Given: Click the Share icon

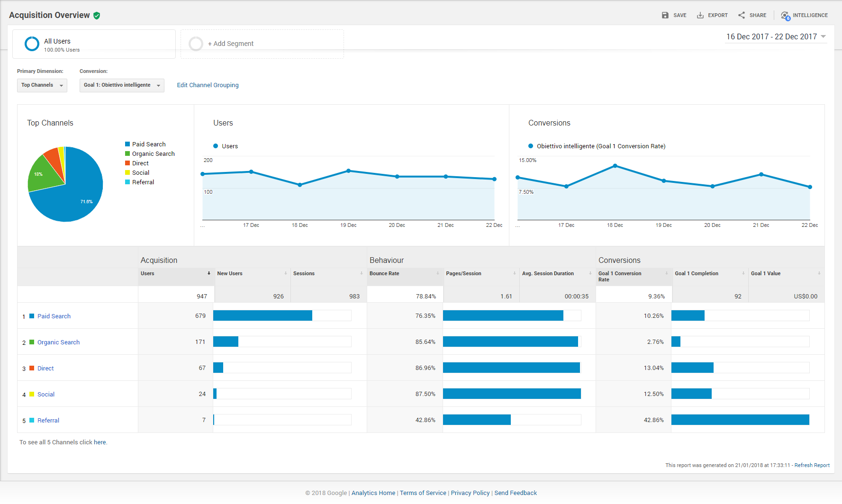Looking at the screenshot, I should tap(741, 15).
